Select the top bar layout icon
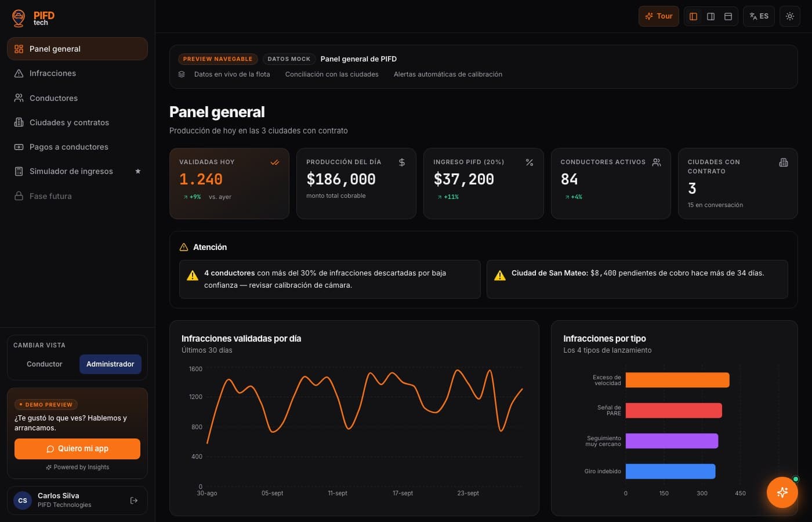812x522 pixels. 728,16
